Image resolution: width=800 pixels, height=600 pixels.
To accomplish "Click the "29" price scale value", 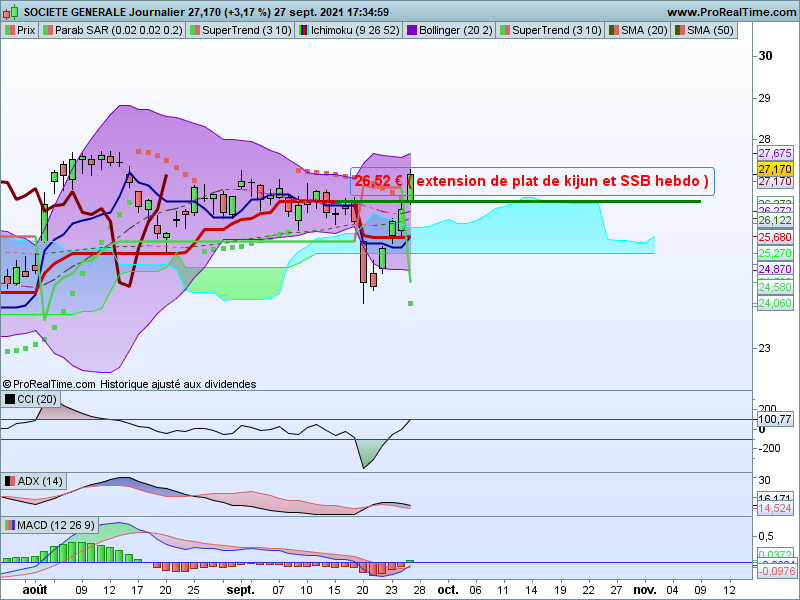I will 764,98.
